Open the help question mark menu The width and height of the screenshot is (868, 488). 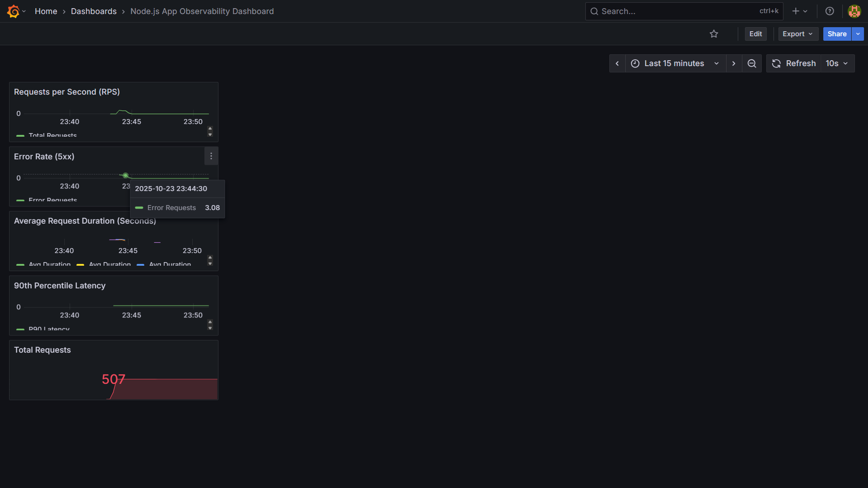click(x=830, y=11)
